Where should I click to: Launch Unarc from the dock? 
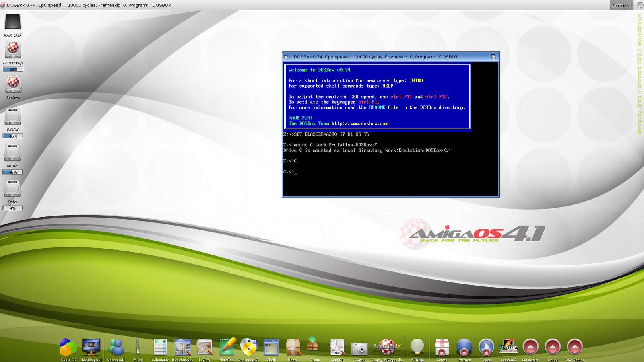(x=293, y=347)
